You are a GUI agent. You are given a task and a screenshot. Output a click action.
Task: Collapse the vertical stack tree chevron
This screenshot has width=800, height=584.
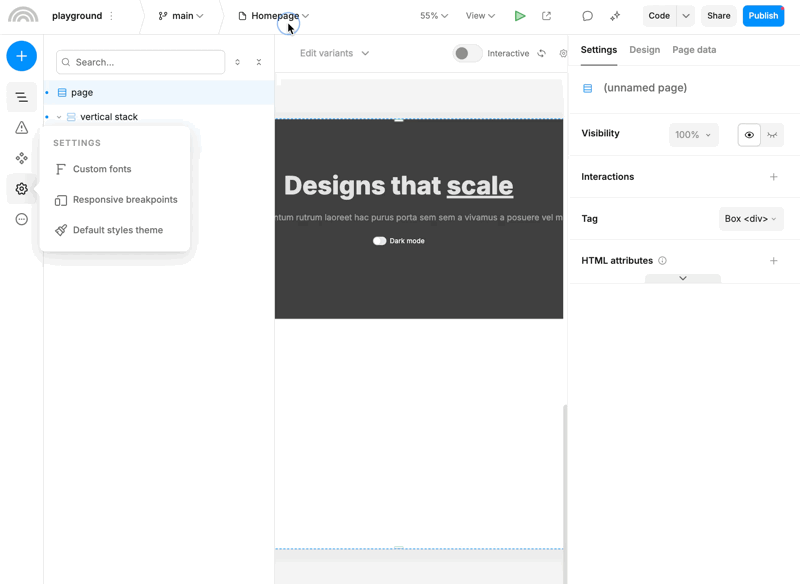[59, 117]
